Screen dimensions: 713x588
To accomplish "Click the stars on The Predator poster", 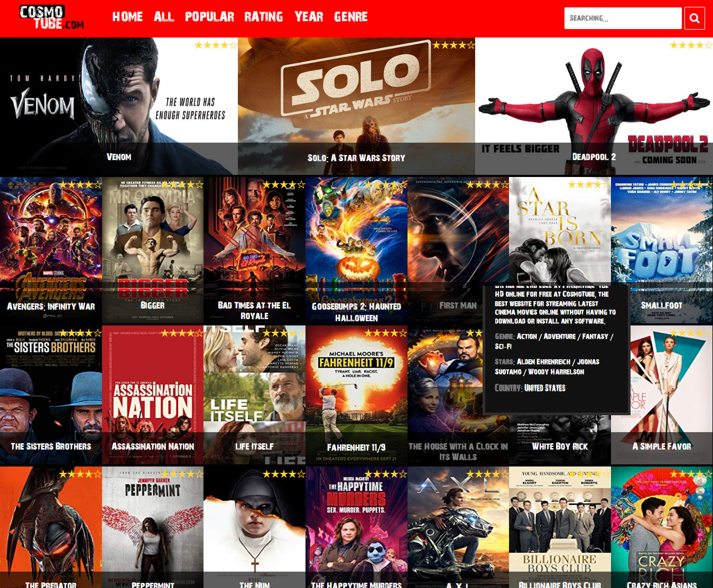I will tap(80, 474).
